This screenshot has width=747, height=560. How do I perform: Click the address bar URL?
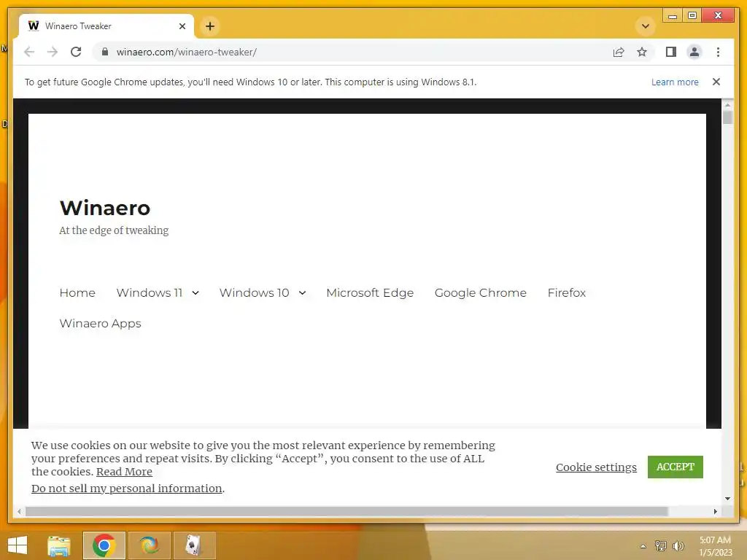[186, 52]
